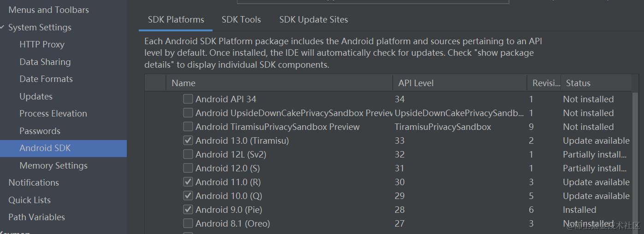Open HTTP Proxy settings
Image resolution: width=644 pixels, height=234 pixels.
(41, 45)
